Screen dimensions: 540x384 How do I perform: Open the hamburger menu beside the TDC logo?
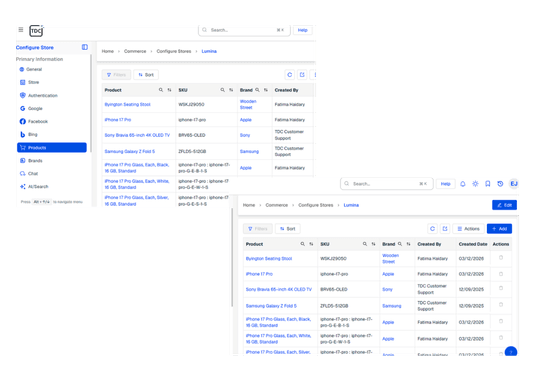[x=21, y=30]
